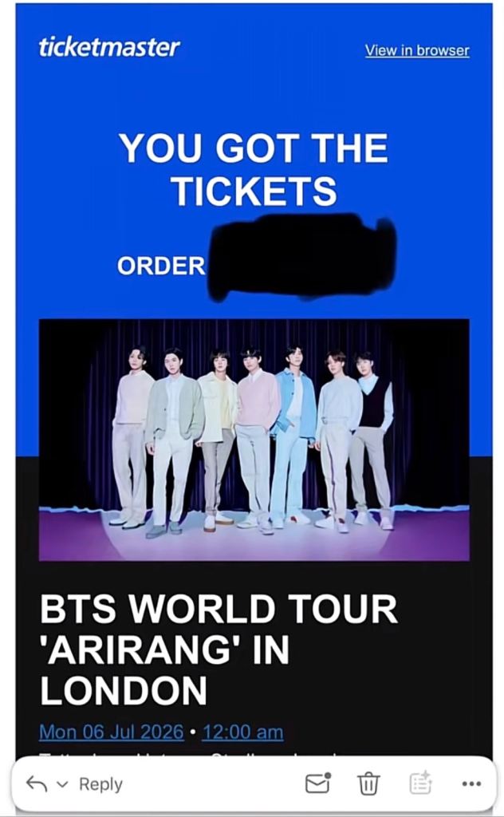The width and height of the screenshot is (504, 817).
Task: Click the ticketmaster logo
Action: [x=109, y=47]
